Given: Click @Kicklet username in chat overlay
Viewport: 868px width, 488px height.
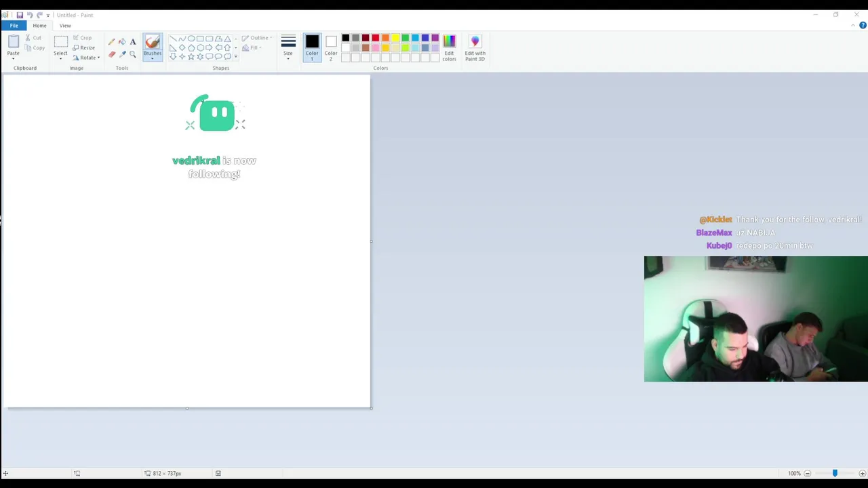Looking at the screenshot, I should pyautogui.click(x=715, y=220).
